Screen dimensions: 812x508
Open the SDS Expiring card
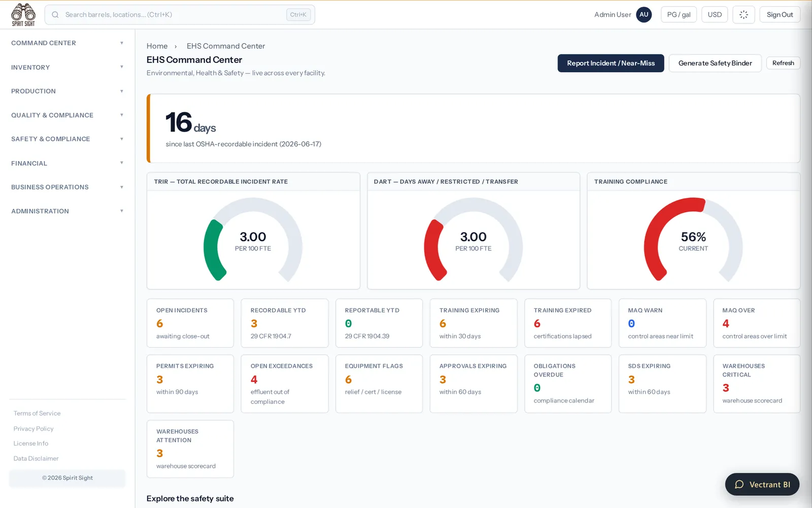tap(662, 384)
